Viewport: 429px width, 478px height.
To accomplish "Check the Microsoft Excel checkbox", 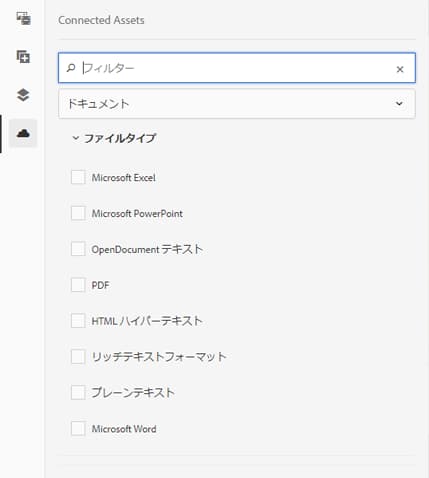I will tap(78, 177).
